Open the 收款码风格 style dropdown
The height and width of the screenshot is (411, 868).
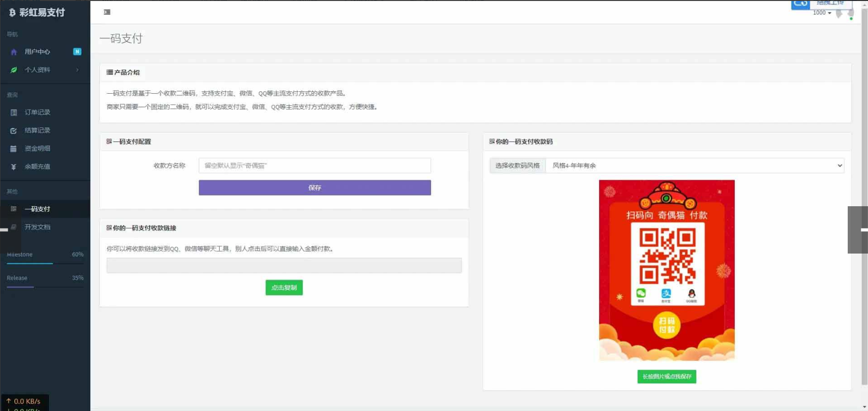pyautogui.click(x=694, y=166)
